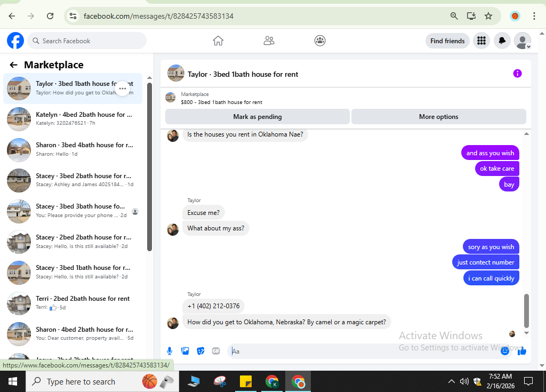Image resolution: width=546 pixels, height=392 pixels.
Task: Open Stacey 3bed 2bath house conversation
Action: click(x=73, y=180)
